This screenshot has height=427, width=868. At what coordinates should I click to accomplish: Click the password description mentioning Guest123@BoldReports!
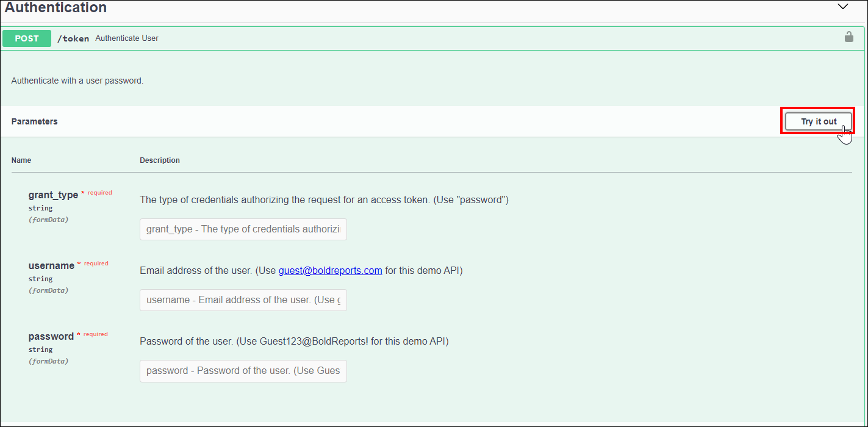pyautogui.click(x=294, y=342)
